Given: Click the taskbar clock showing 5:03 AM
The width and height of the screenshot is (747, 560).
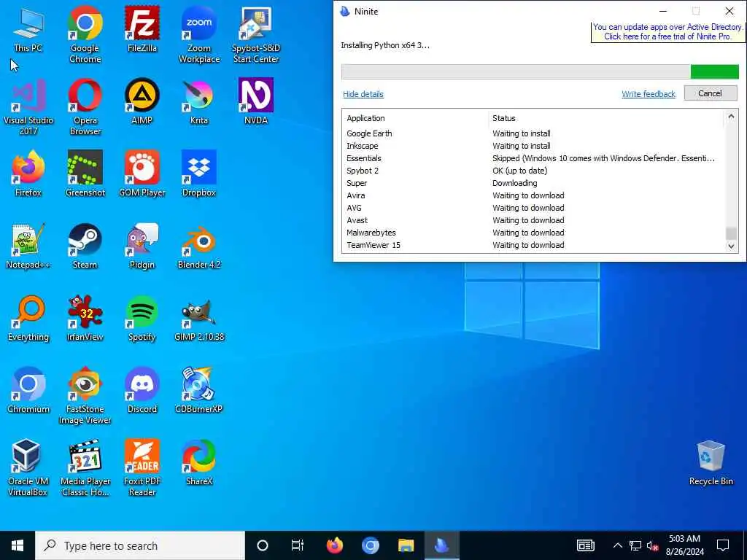Looking at the screenshot, I should pyautogui.click(x=684, y=545).
